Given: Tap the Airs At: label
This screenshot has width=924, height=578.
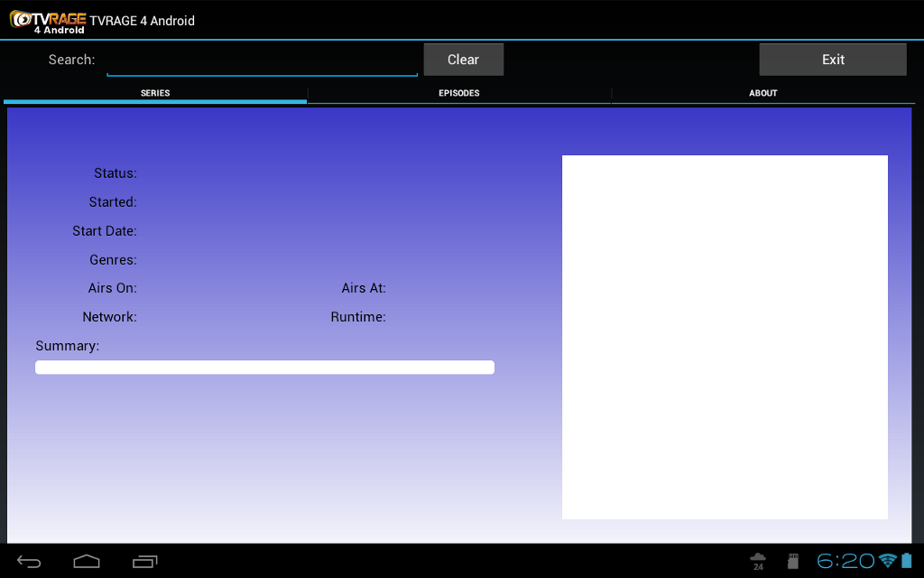Looking at the screenshot, I should tap(364, 288).
